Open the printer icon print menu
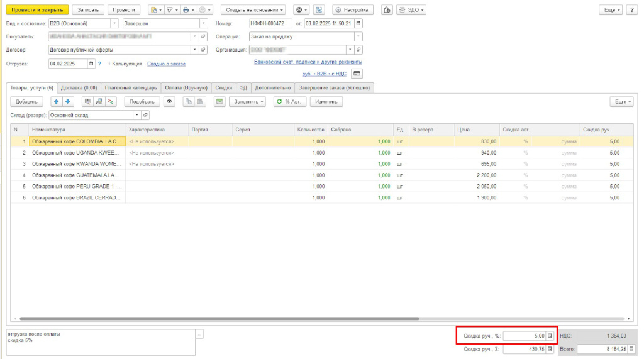The height and width of the screenshot is (359, 644). [187, 10]
